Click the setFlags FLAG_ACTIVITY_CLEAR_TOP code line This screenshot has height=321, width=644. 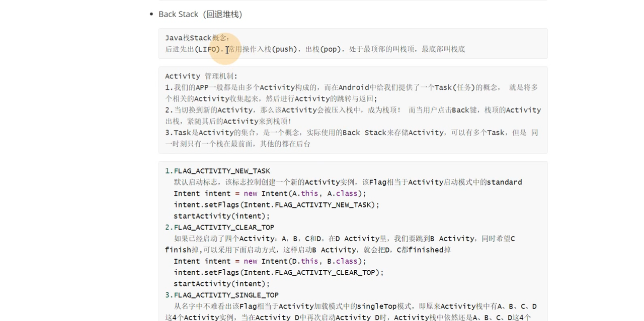278,272
